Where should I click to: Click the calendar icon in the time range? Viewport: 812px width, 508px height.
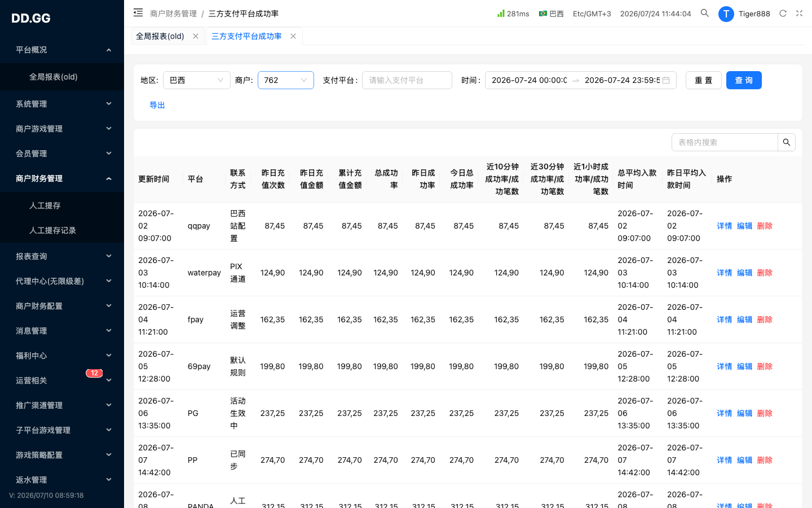[666, 80]
